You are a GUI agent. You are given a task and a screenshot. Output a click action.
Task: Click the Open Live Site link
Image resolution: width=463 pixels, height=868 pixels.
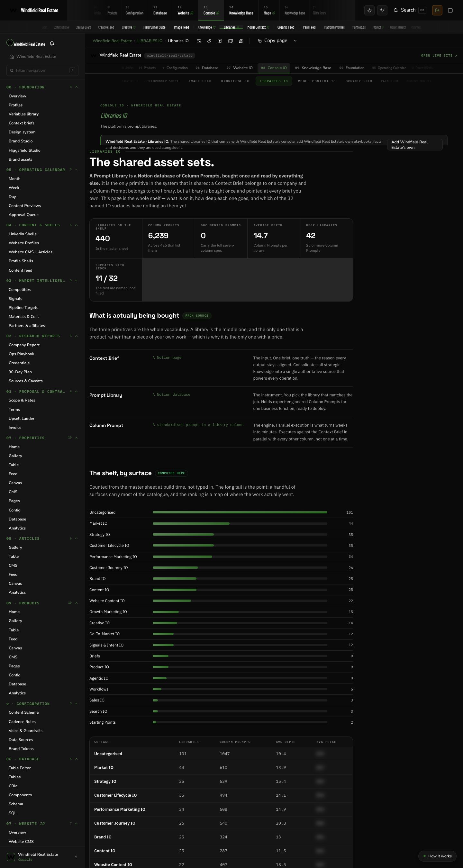[x=439, y=56]
